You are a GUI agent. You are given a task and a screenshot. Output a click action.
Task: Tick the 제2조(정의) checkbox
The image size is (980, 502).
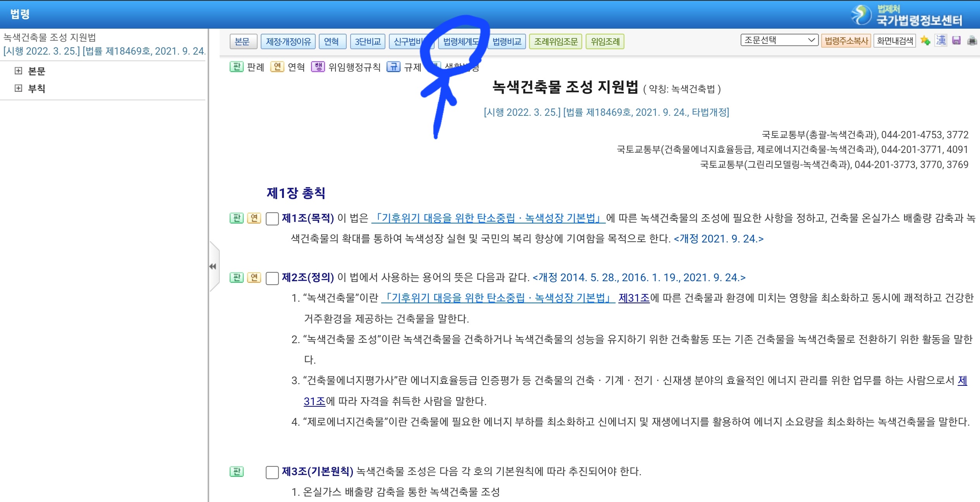point(272,278)
